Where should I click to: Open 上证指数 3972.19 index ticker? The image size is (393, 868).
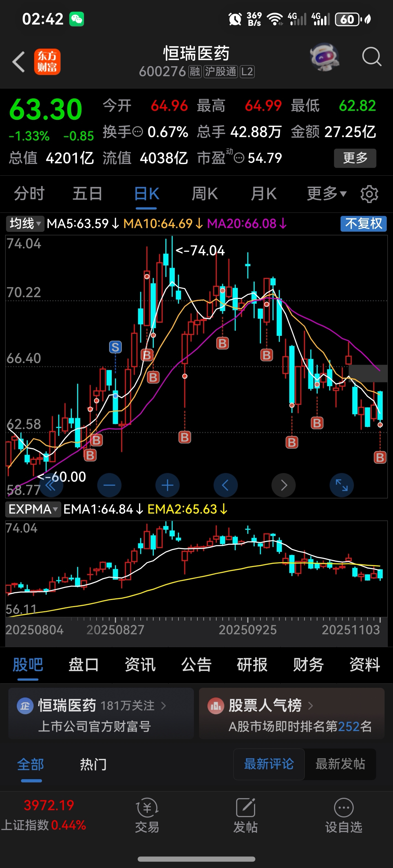tap(44, 815)
